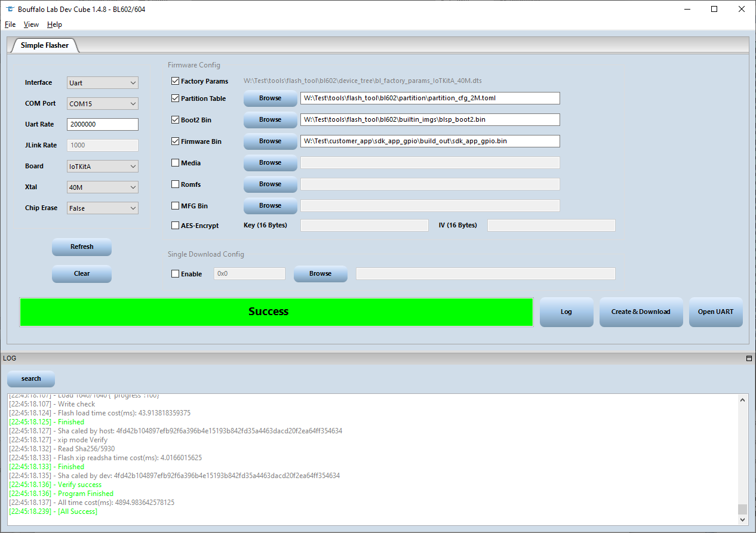The width and height of the screenshot is (756, 533).
Task: Click the 'Verify success' log line
Action: click(56, 485)
